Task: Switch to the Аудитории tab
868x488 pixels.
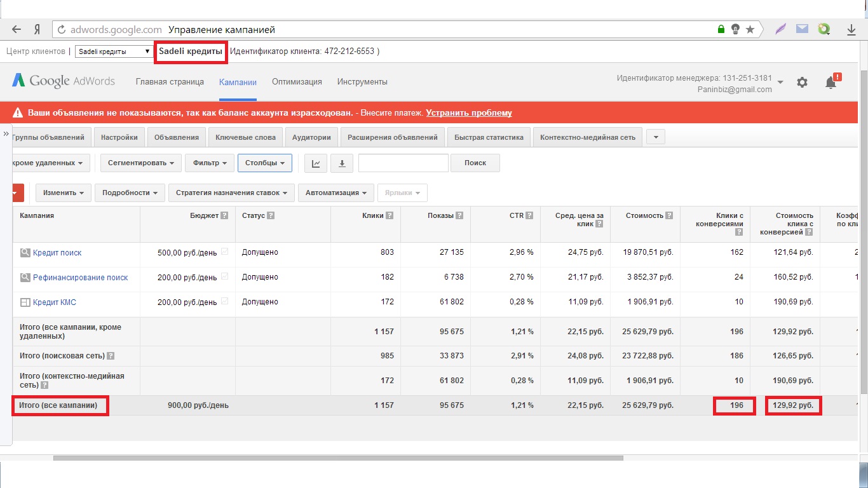Action: (311, 137)
